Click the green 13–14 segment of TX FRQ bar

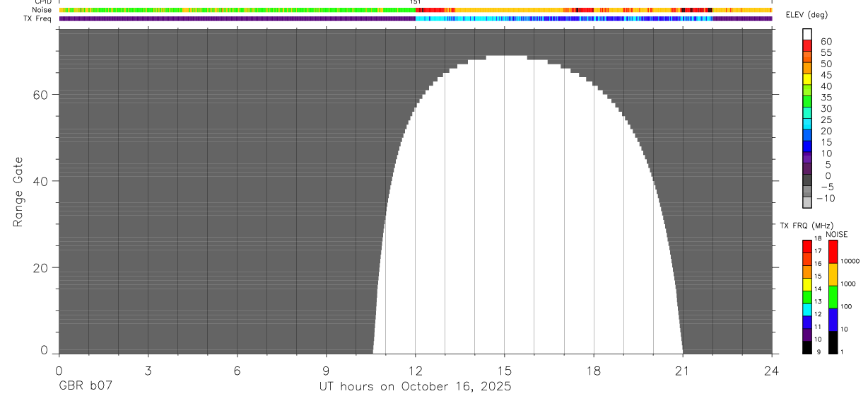[807, 297]
